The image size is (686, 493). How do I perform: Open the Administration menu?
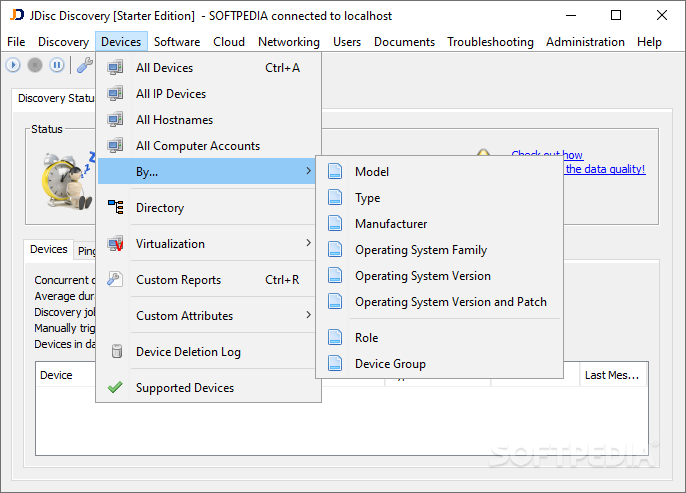(585, 42)
